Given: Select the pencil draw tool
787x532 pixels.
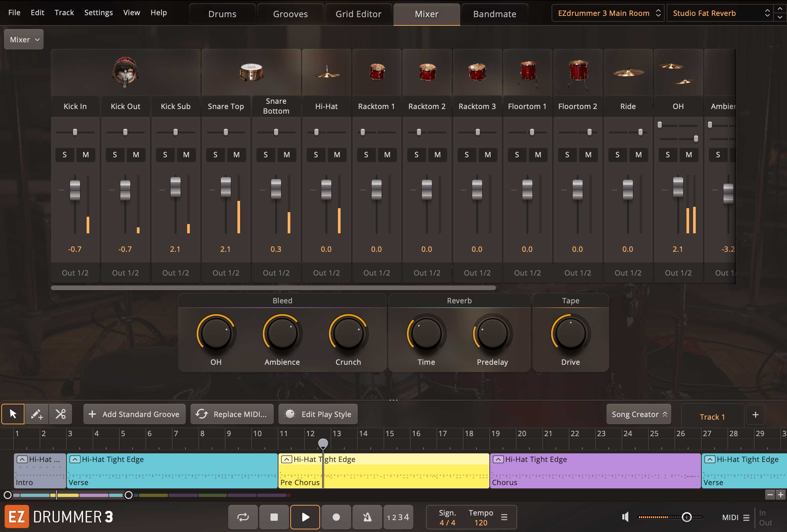Looking at the screenshot, I should point(37,414).
